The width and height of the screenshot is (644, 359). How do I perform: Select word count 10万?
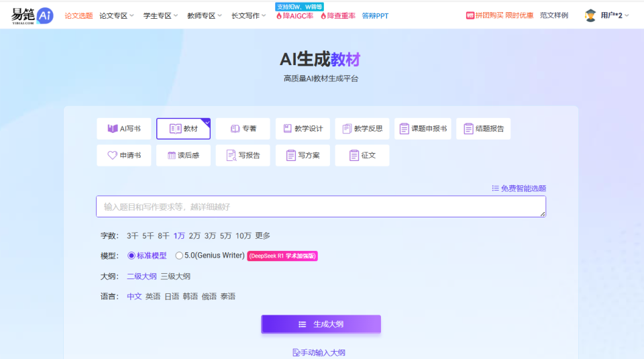(x=243, y=236)
